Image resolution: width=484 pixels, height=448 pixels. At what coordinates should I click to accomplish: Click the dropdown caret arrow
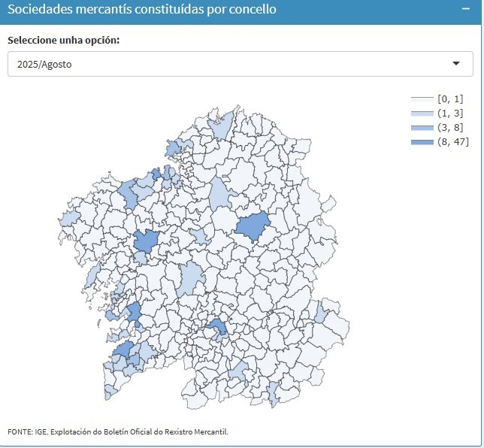456,64
